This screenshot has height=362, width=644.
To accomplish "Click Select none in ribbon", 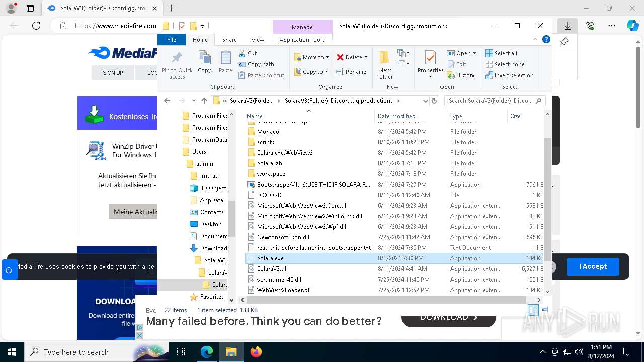I will click(x=505, y=64).
